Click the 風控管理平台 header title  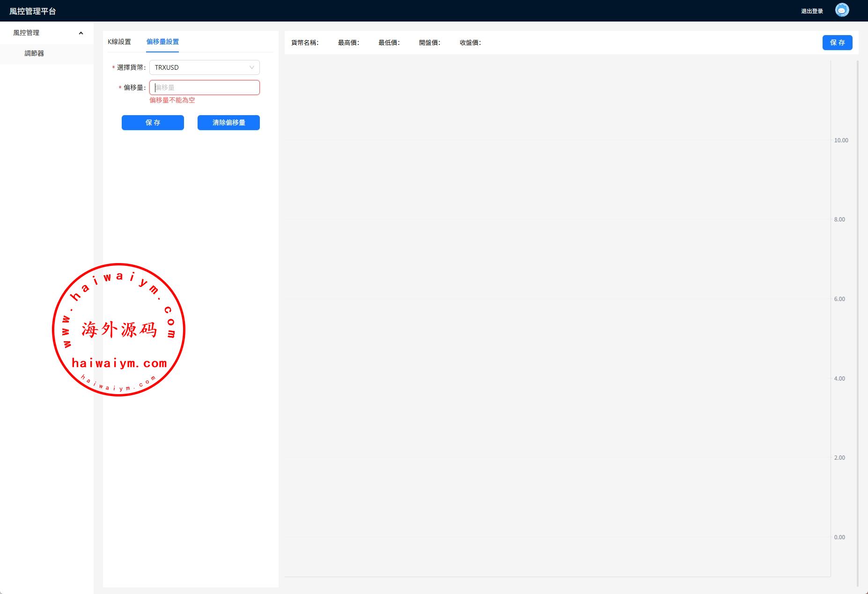33,11
